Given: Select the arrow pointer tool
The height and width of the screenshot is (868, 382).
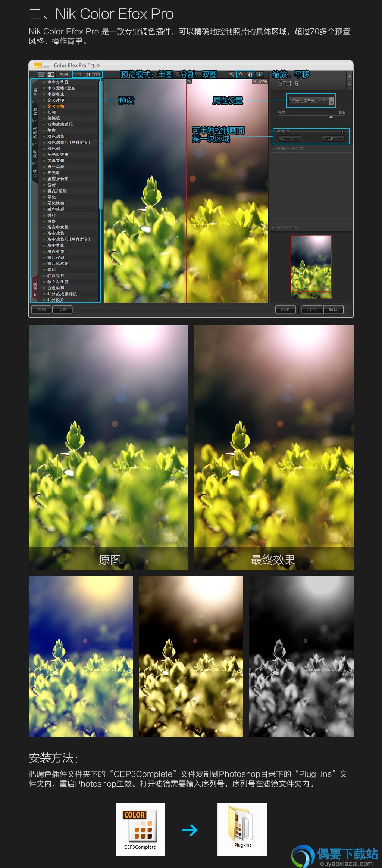Looking at the screenshot, I should [x=232, y=75].
